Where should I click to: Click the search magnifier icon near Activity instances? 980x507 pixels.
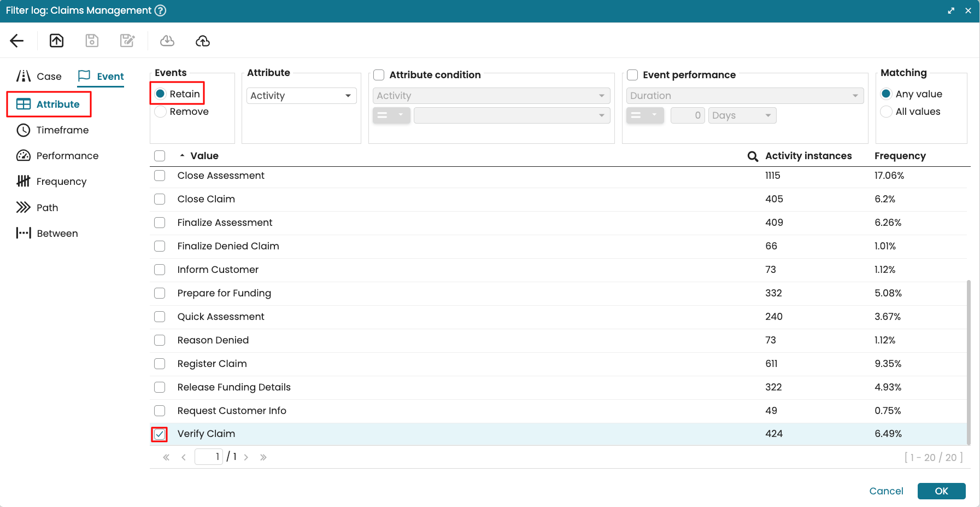click(x=753, y=156)
